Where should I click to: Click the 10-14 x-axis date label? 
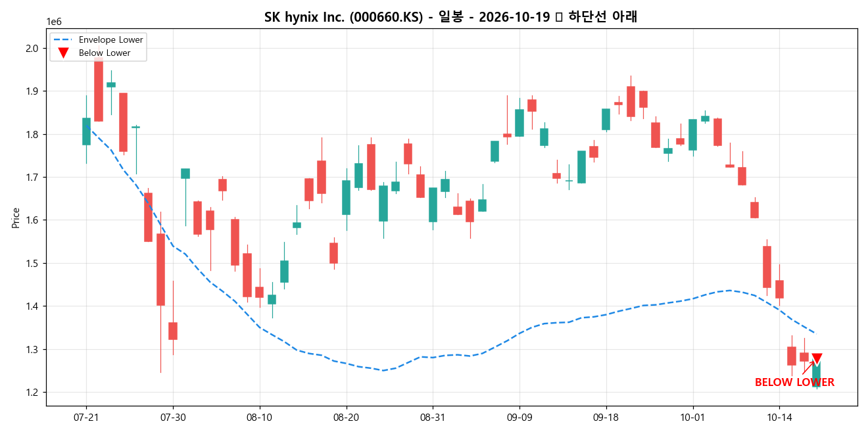(779, 417)
